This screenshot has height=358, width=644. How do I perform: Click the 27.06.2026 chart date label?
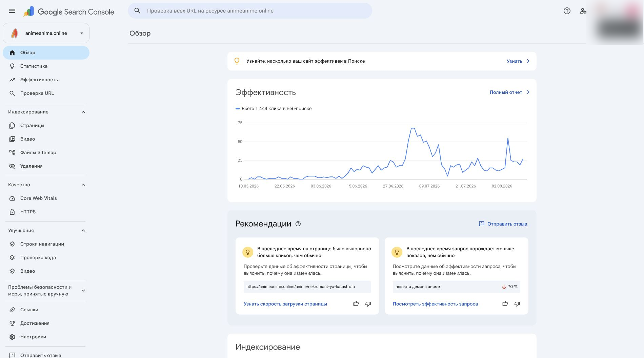click(393, 186)
